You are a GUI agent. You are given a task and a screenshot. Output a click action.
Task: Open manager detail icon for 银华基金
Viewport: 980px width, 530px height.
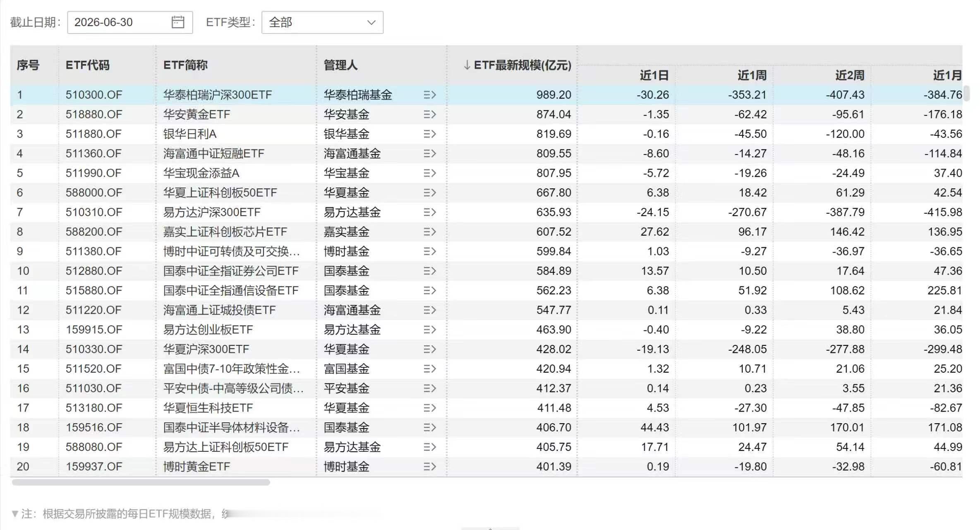click(430, 134)
